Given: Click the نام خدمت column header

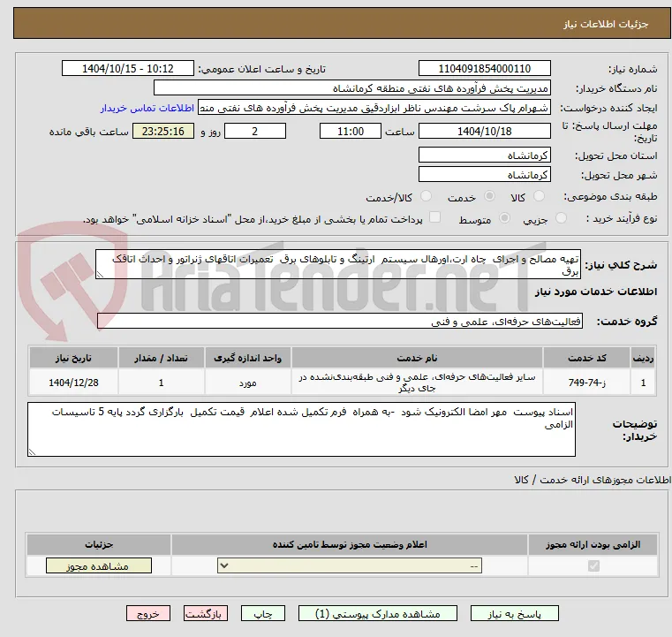Looking at the screenshot, I should point(417,358).
